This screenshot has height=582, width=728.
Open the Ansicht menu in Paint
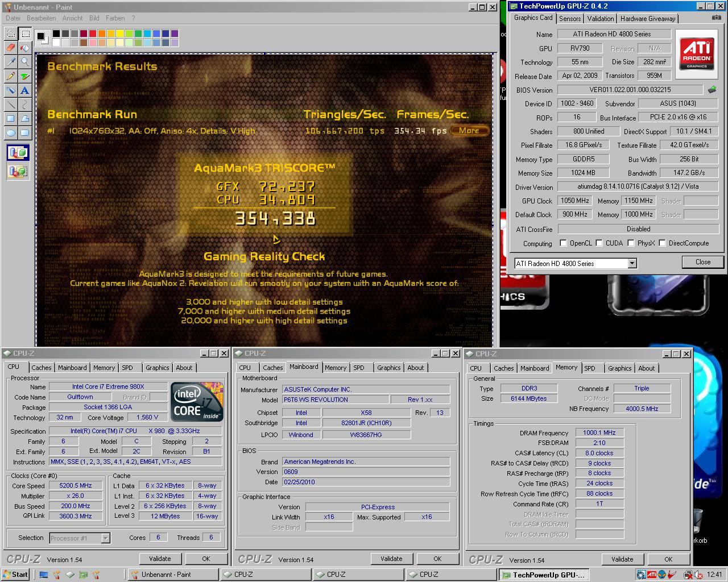(x=72, y=18)
